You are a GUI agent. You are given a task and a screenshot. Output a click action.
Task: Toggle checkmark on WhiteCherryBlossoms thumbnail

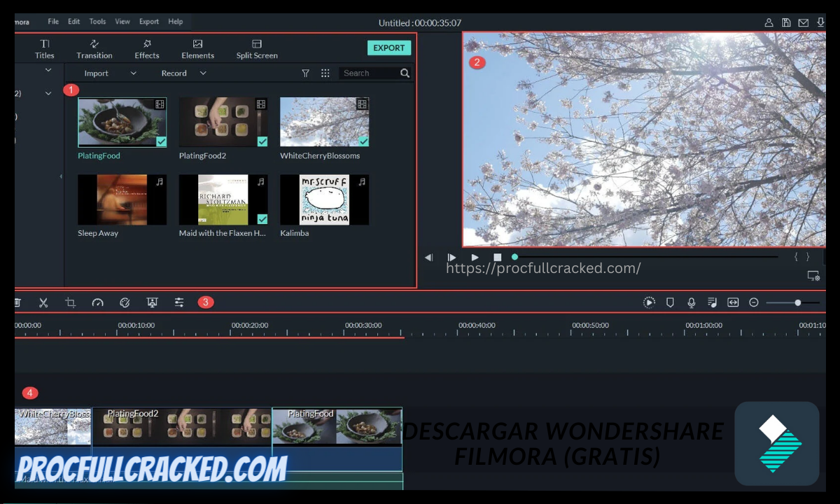pos(363,141)
